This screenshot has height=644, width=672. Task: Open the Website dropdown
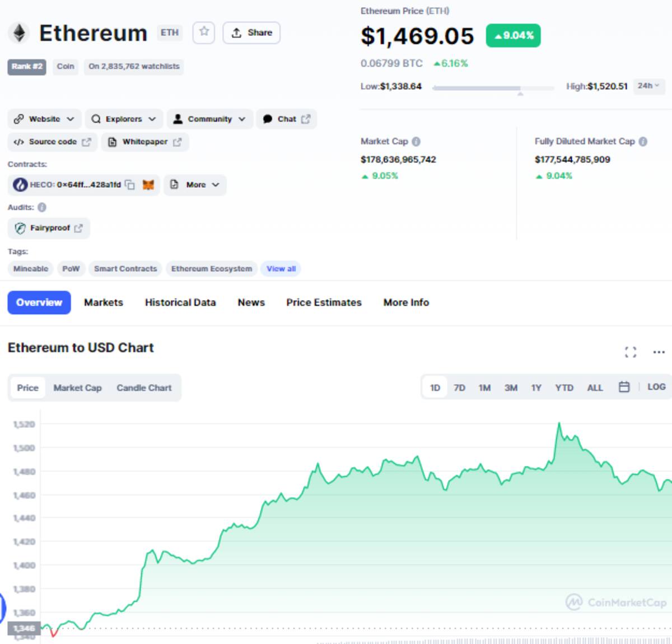[x=44, y=119]
